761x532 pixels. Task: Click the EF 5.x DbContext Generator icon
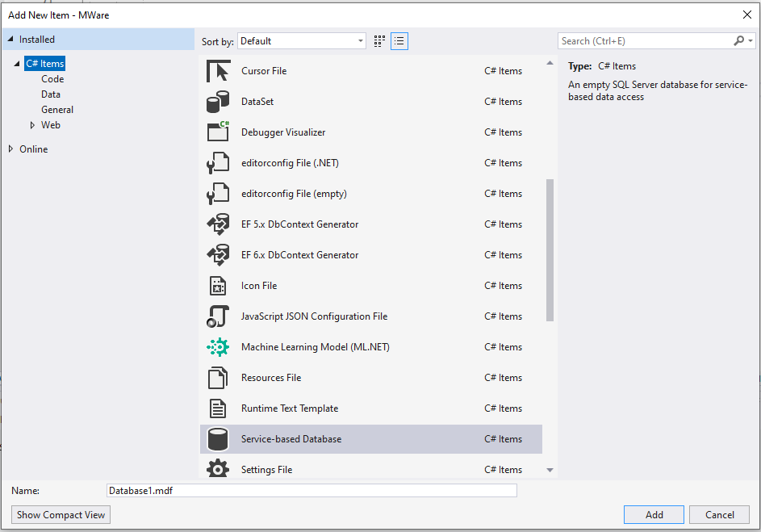pyautogui.click(x=218, y=224)
